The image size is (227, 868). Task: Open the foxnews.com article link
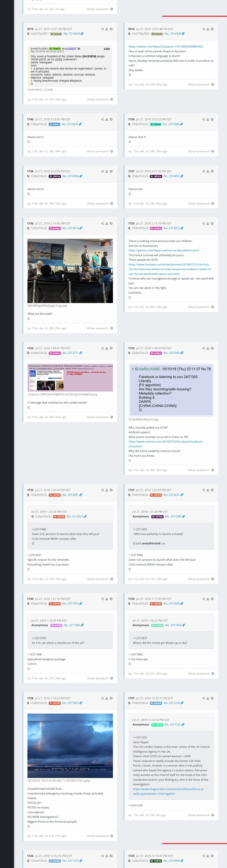click(x=170, y=269)
